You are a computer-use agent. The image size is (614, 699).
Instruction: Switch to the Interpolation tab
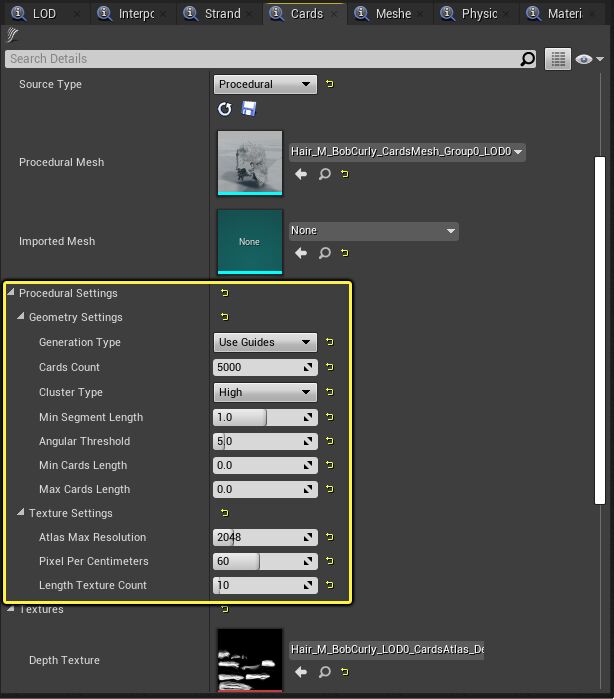132,14
